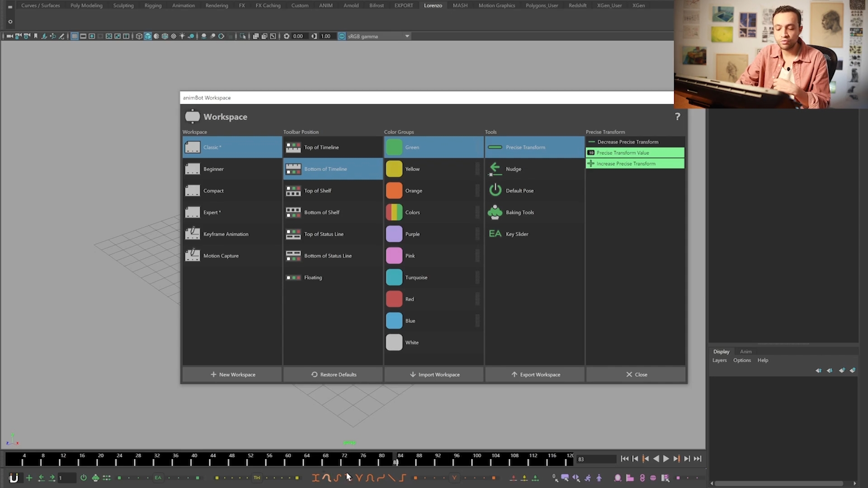This screenshot has height=488, width=868.
Task: Select Top of Timeline toolbar position
Action: point(333,147)
